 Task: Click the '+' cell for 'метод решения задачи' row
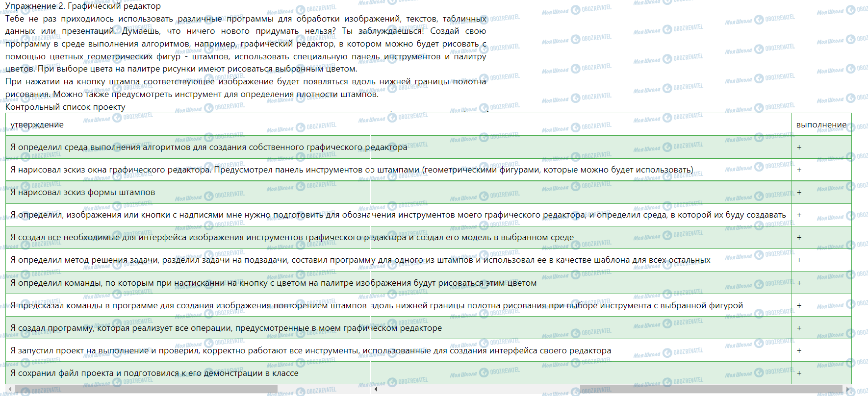(x=821, y=260)
